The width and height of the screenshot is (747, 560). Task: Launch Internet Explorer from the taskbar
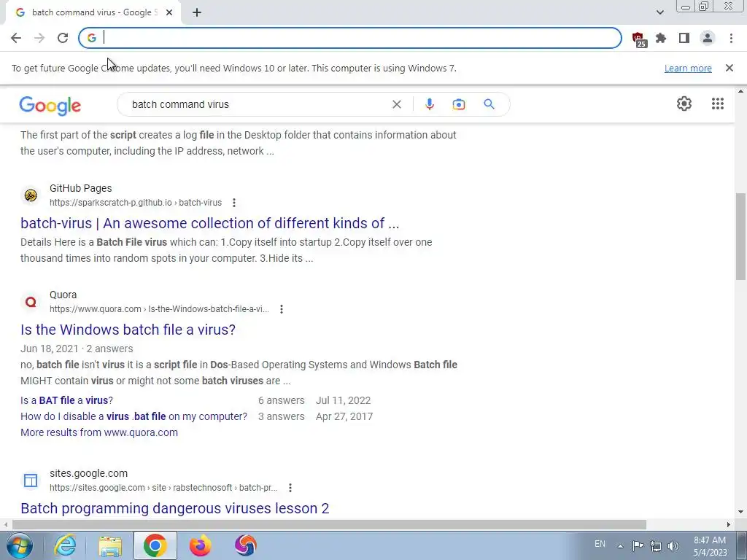[65, 545]
